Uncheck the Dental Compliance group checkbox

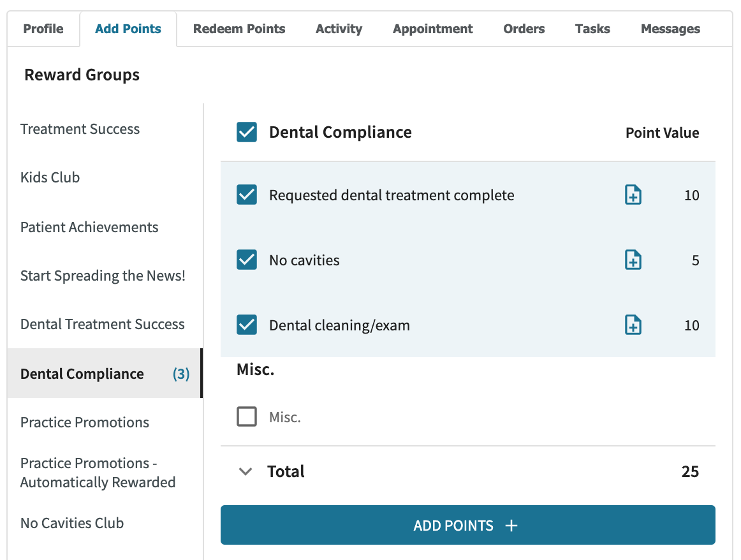247,132
